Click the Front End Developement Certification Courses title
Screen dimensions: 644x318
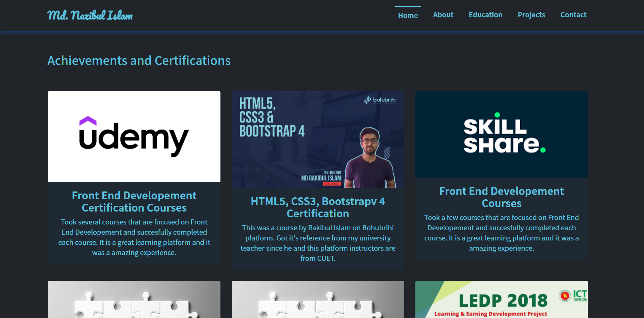tap(134, 202)
